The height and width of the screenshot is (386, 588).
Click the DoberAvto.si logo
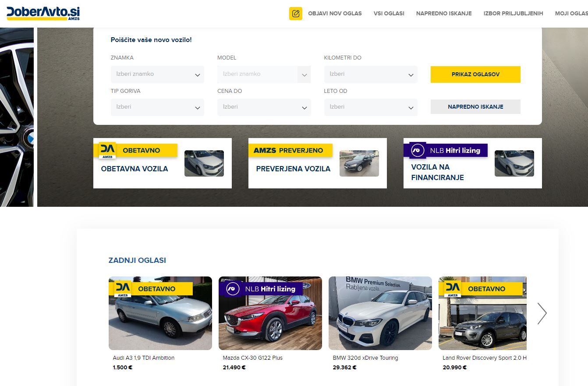click(x=43, y=13)
